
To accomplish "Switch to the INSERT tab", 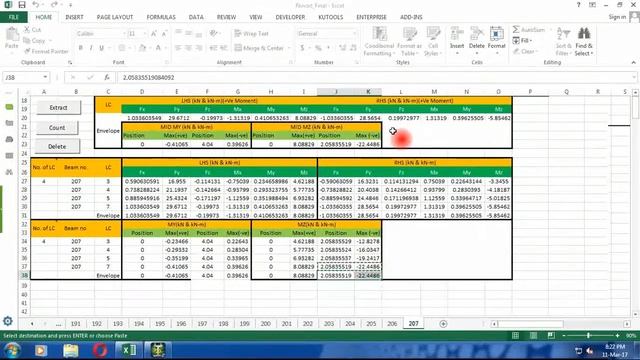I will pos(74,17).
